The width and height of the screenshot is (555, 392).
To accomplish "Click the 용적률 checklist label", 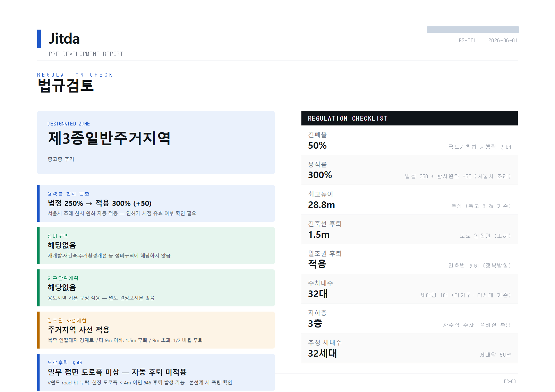I will (317, 165).
